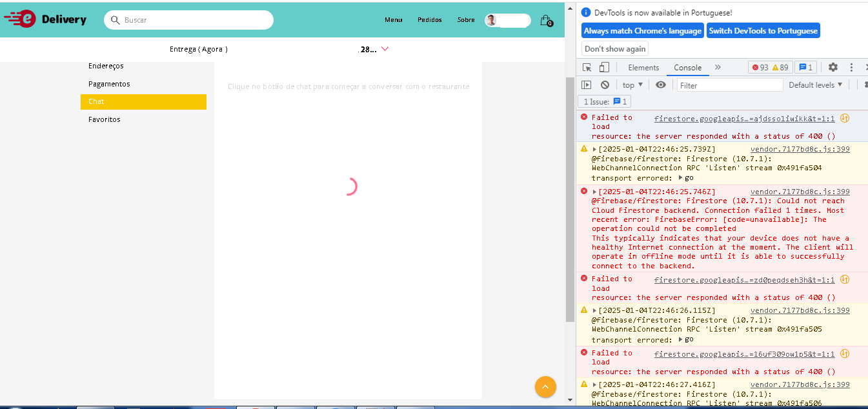Viewport: 868px width, 409px height.
Task: Select Endereços in the account sidebar
Action: (x=106, y=66)
